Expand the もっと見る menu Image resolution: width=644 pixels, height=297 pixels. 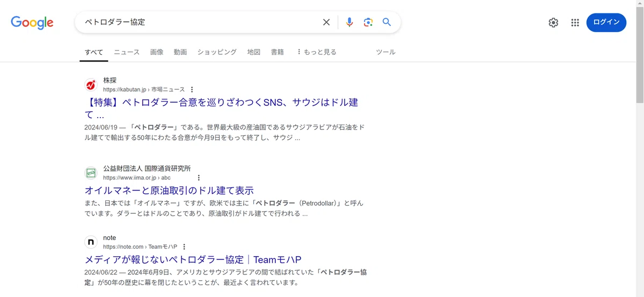(316, 52)
